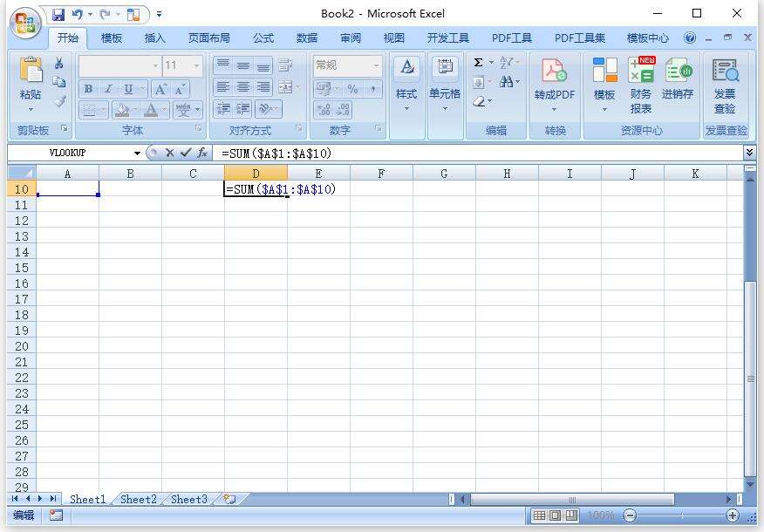Screen dimensions: 764x532
Task: Toggle wrap text
Action: tap(285, 65)
